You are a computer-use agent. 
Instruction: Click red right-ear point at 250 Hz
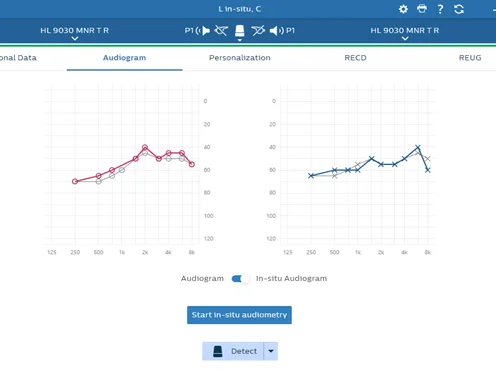[x=75, y=181]
